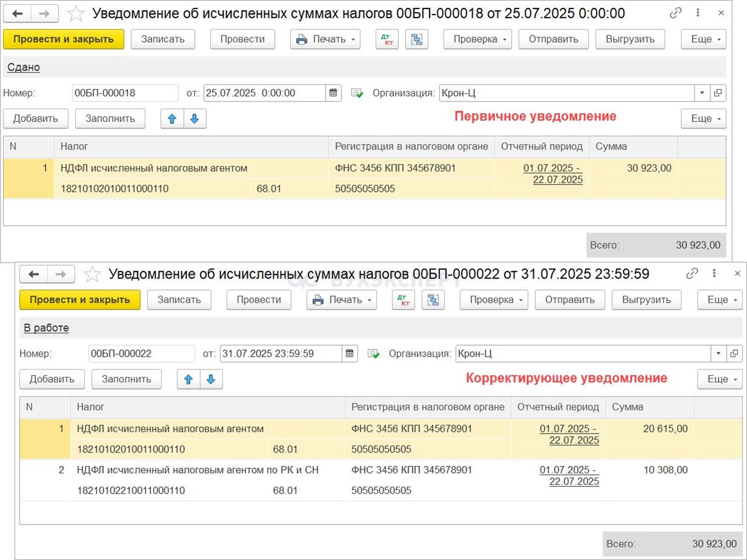Open the table-level Еще menu in document 00БП-000018
This screenshot has height=560, width=747.
(x=704, y=118)
